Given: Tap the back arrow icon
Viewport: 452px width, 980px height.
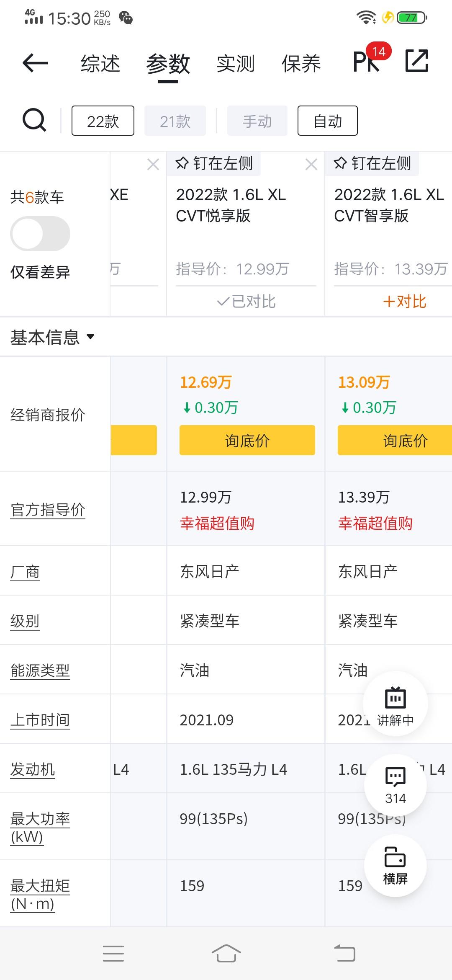Looking at the screenshot, I should click(35, 63).
